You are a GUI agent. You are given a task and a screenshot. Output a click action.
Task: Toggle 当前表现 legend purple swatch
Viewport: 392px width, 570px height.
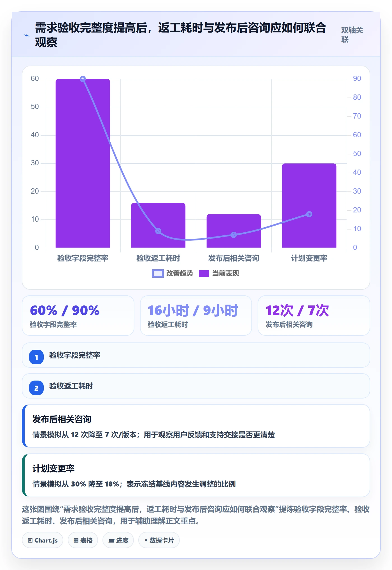pos(204,274)
